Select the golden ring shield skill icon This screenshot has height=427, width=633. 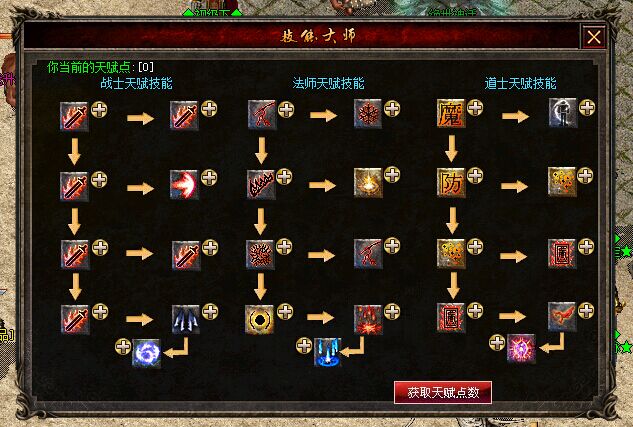pos(259,319)
